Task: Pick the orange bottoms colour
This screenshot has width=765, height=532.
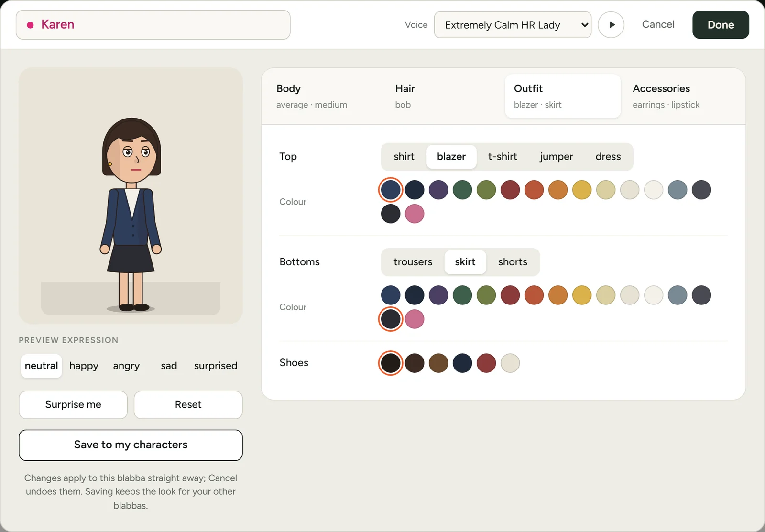Action: coord(558,295)
